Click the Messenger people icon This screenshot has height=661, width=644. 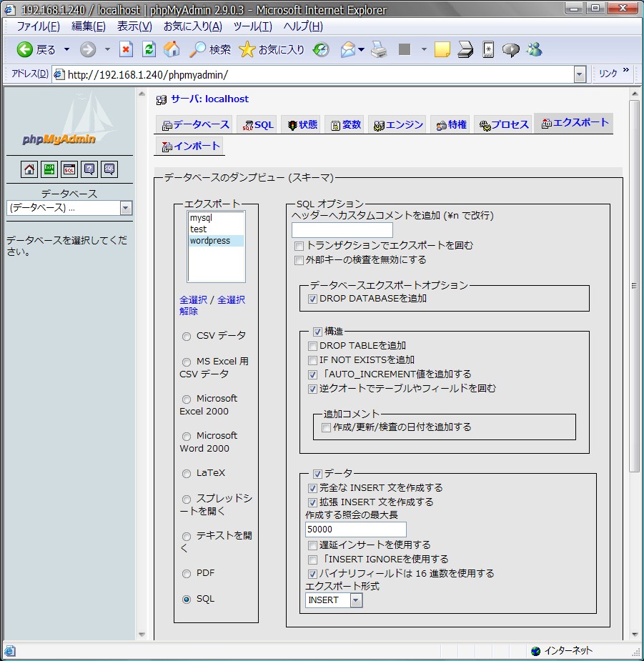point(534,50)
